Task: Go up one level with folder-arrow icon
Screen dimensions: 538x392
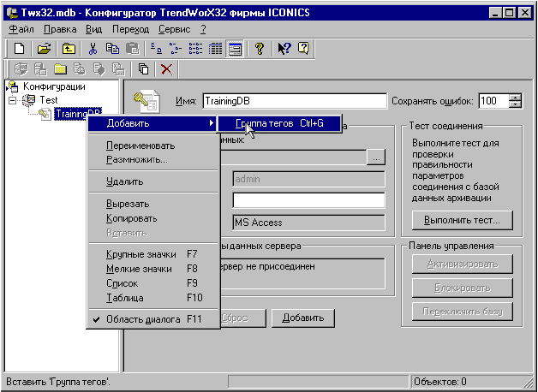Action: point(69,49)
